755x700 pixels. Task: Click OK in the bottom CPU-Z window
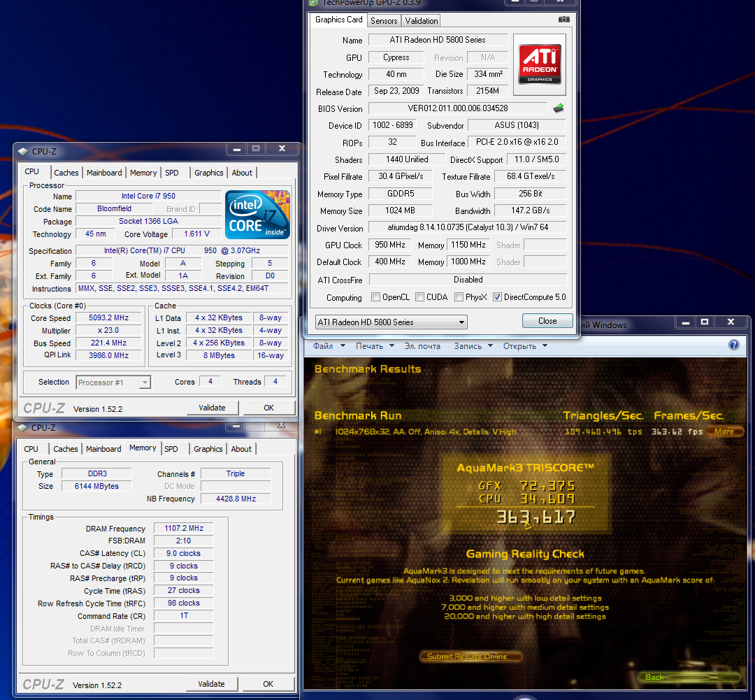click(268, 684)
